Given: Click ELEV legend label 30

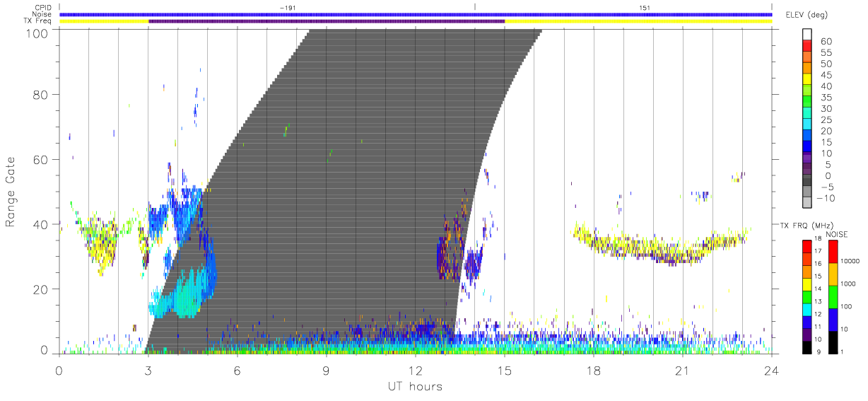Looking at the screenshot, I should point(826,108).
